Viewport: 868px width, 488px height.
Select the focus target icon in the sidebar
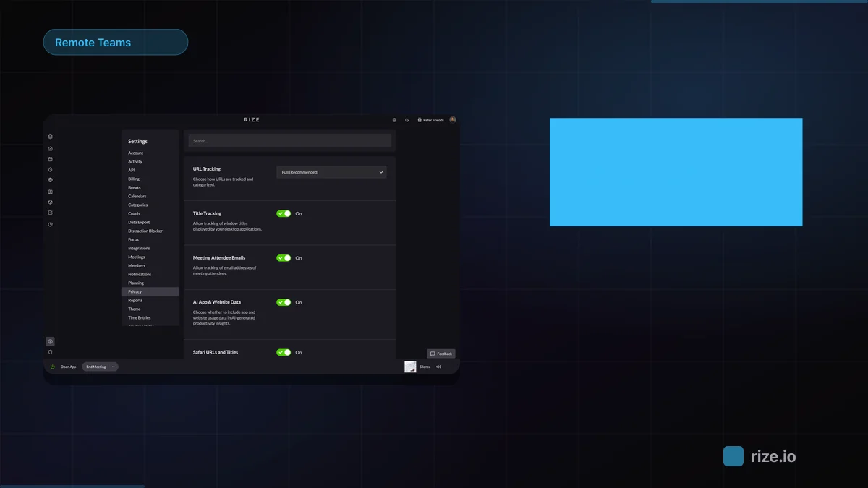click(49, 203)
